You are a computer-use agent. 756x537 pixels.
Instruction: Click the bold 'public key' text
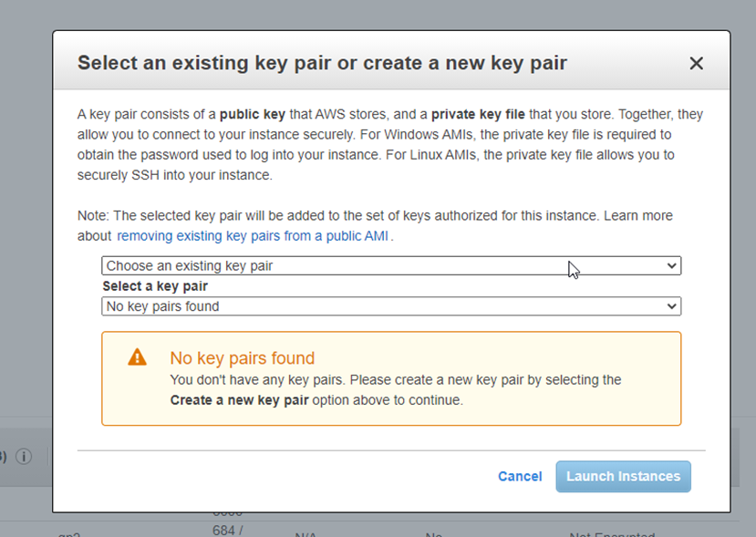(253, 114)
